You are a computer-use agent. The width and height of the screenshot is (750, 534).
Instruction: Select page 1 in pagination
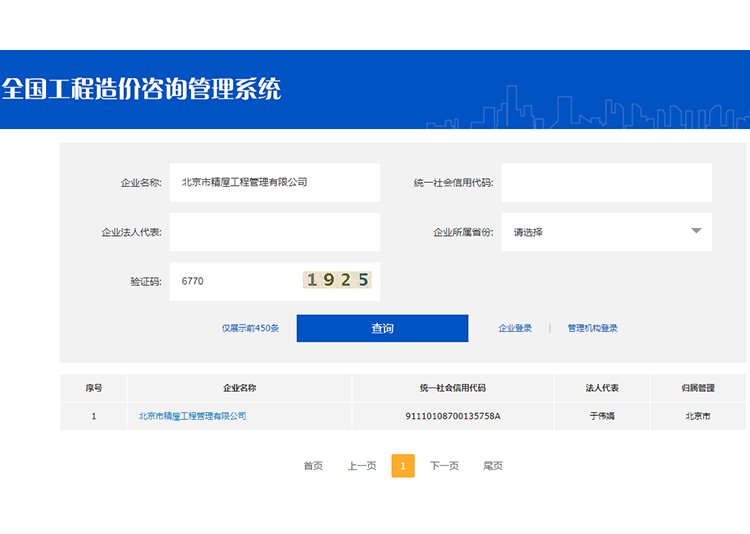pyautogui.click(x=403, y=466)
